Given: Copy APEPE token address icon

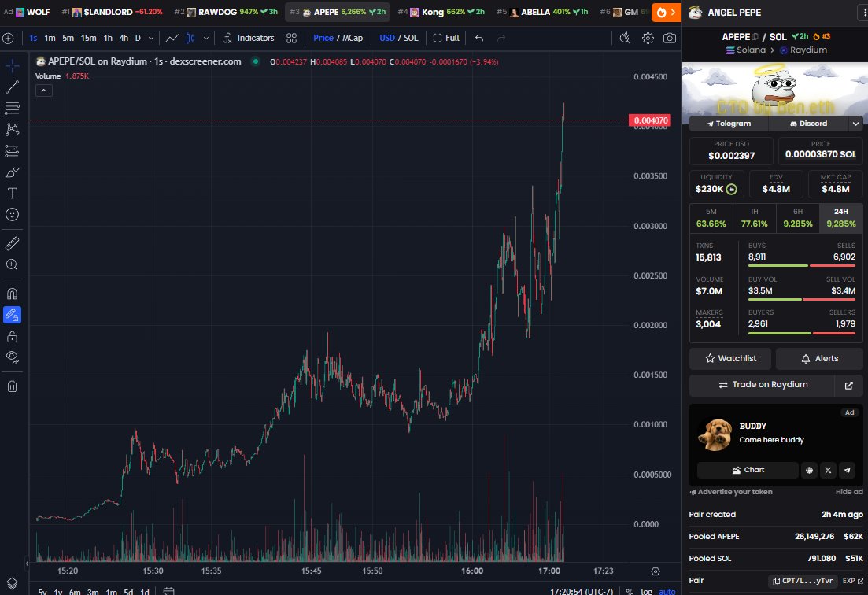Looking at the screenshot, I should click(755, 37).
